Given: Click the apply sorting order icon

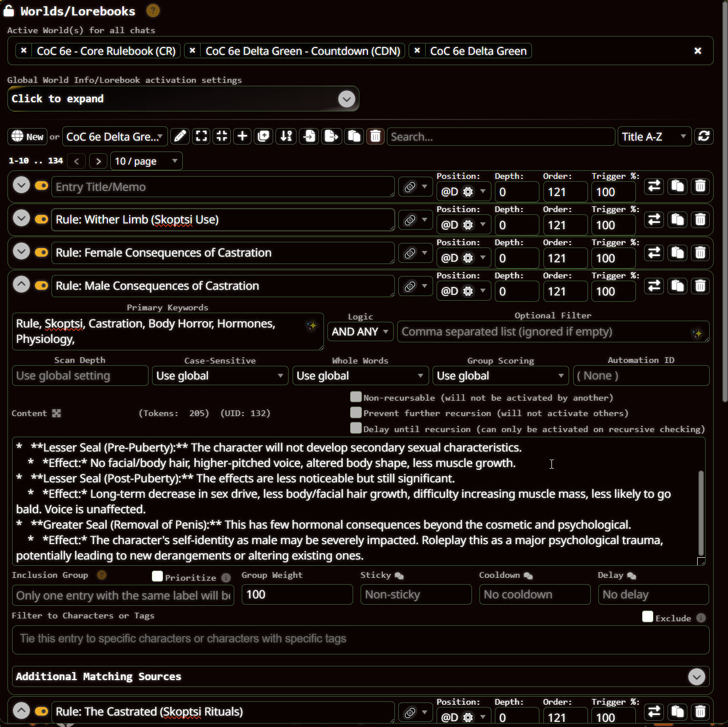Looking at the screenshot, I should [x=286, y=136].
